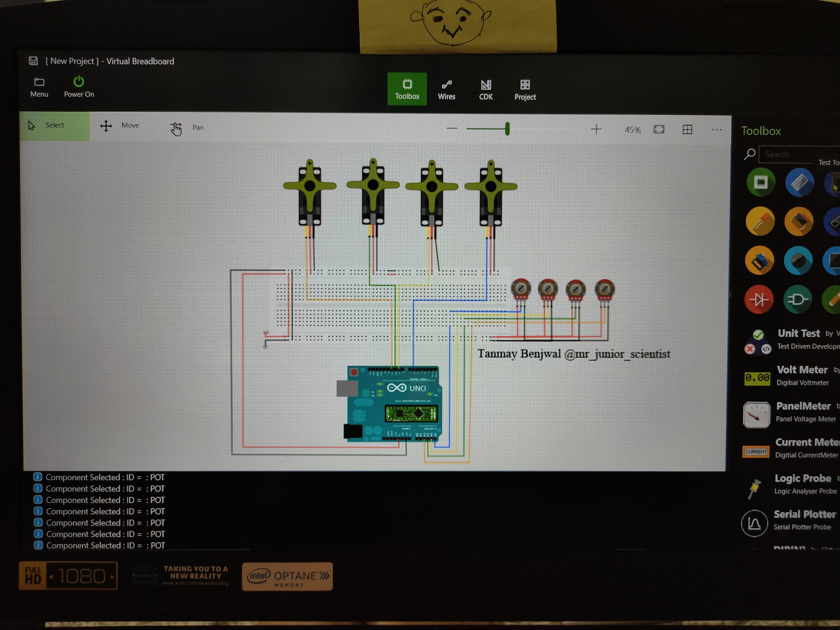This screenshot has width=840, height=630.
Task: Open the Project tab
Action: click(525, 90)
